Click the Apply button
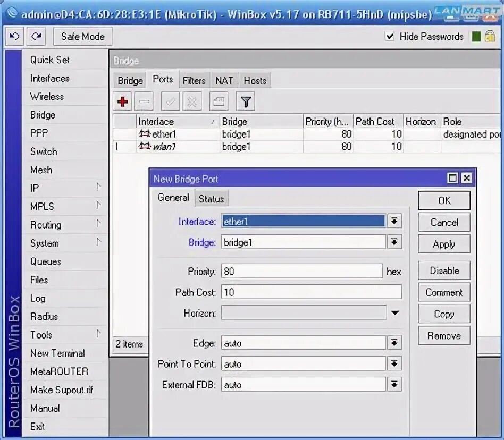504x440 pixels. [444, 244]
